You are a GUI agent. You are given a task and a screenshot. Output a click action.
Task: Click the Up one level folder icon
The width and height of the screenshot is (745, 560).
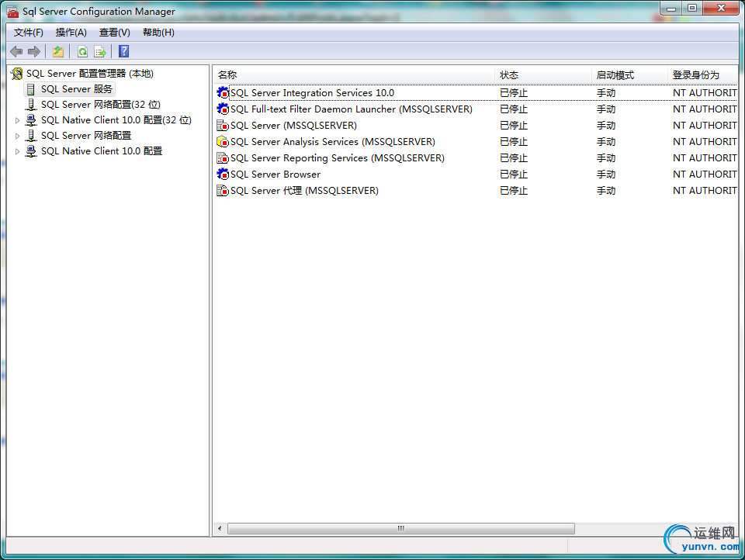tap(58, 51)
